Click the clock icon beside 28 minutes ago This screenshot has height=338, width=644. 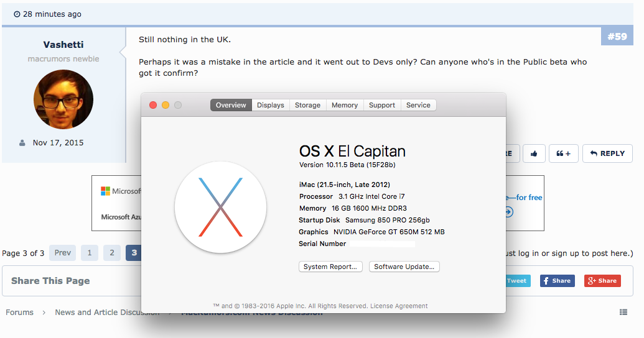(x=17, y=14)
